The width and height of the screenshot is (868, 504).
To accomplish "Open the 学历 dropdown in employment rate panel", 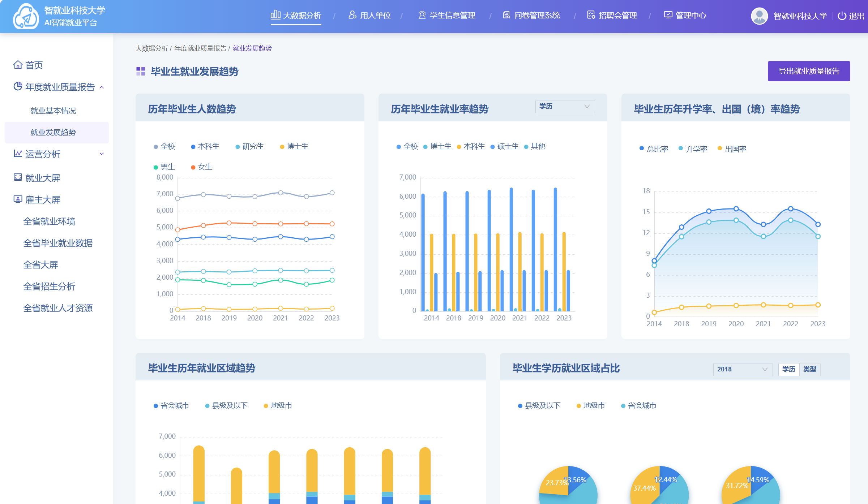I will pyautogui.click(x=565, y=106).
